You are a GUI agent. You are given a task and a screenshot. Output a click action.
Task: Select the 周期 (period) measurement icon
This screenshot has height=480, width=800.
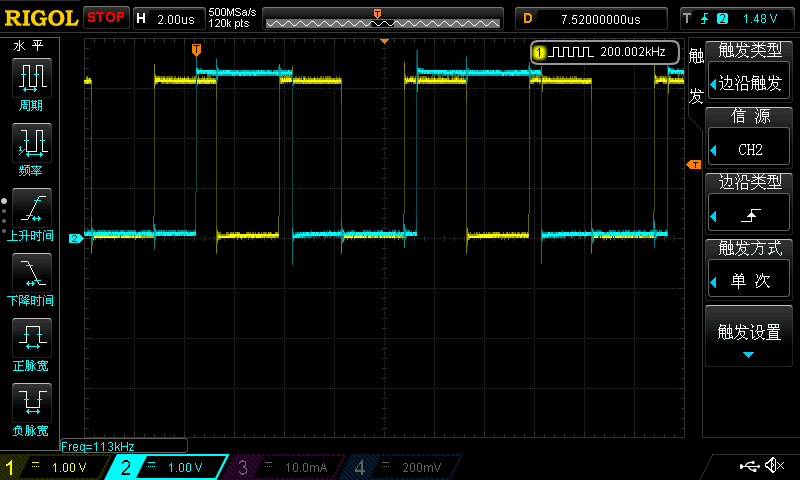(x=31, y=78)
